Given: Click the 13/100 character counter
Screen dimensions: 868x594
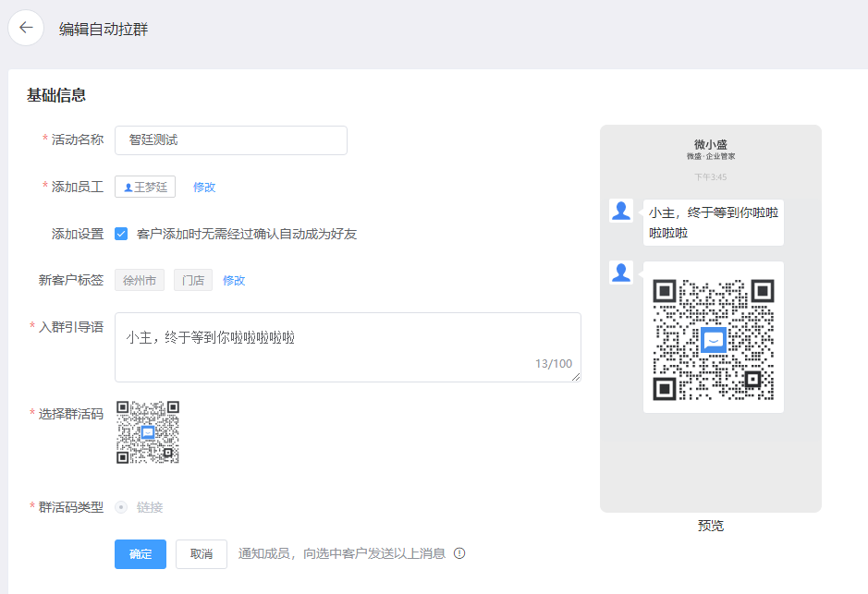Looking at the screenshot, I should (x=554, y=363).
